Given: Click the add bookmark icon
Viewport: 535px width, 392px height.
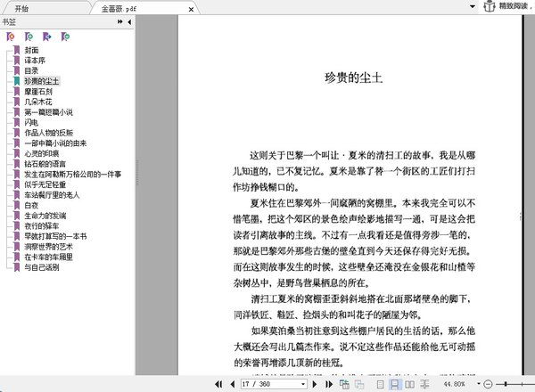Looking at the screenshot, I should coord(29,37).
